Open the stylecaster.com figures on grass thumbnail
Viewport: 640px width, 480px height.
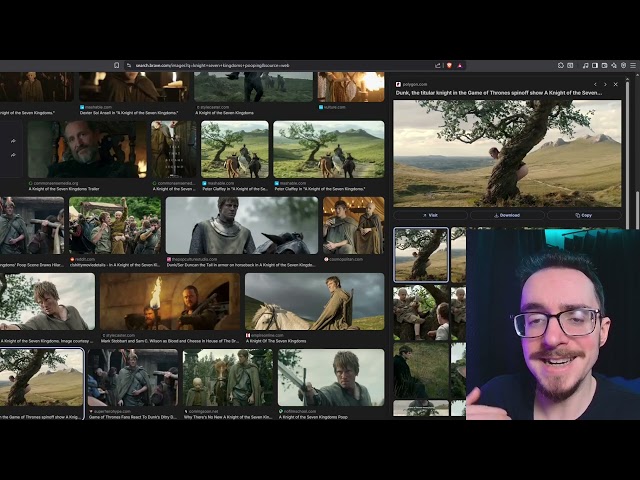(x=253, y=87)
